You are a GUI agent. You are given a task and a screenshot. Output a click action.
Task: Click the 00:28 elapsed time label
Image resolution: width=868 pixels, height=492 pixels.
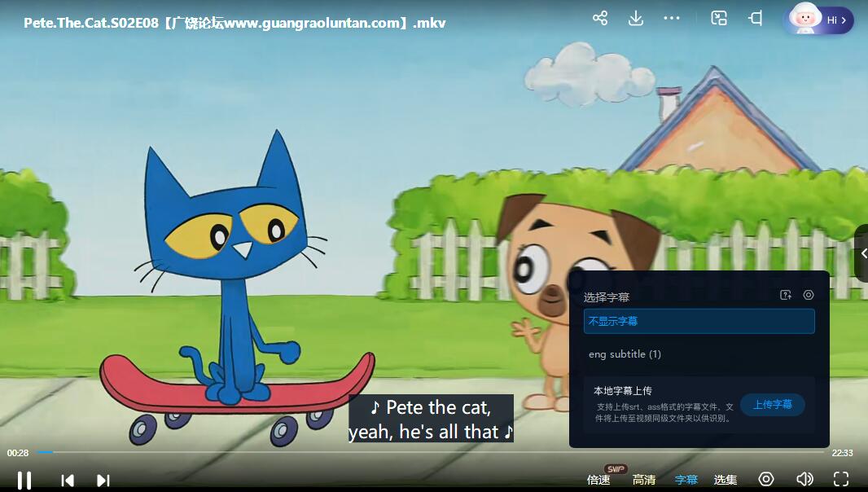[x=18, y=453]
